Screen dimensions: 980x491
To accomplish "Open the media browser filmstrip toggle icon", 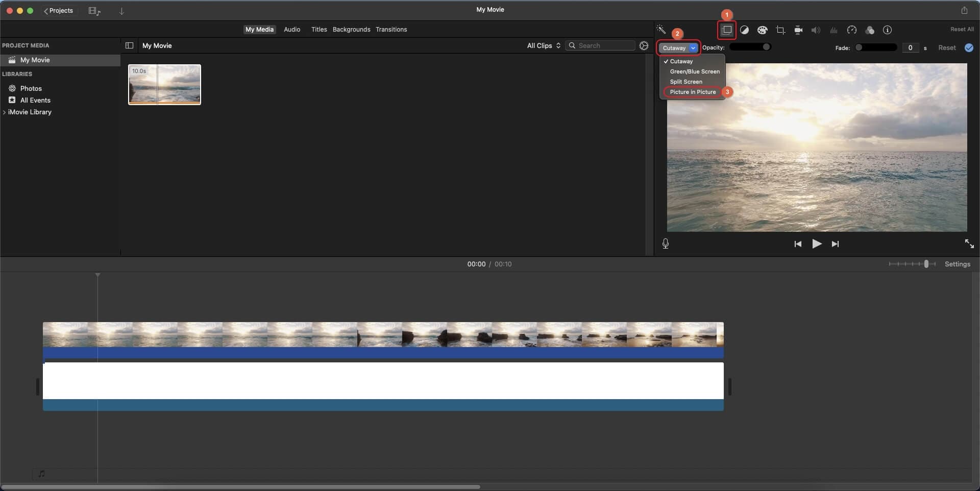I will pyautogui.click(x=94, y=11).
